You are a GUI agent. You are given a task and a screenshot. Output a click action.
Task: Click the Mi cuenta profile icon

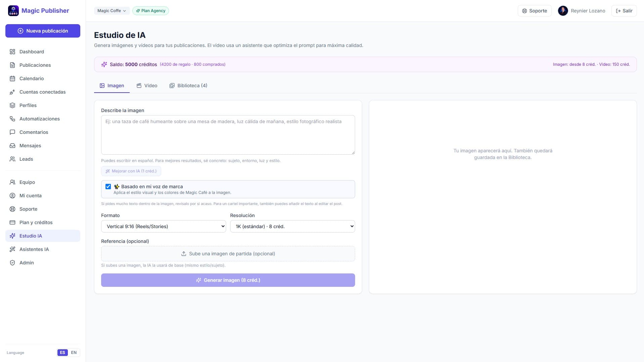pyautogui.click(x=12, y=196)
